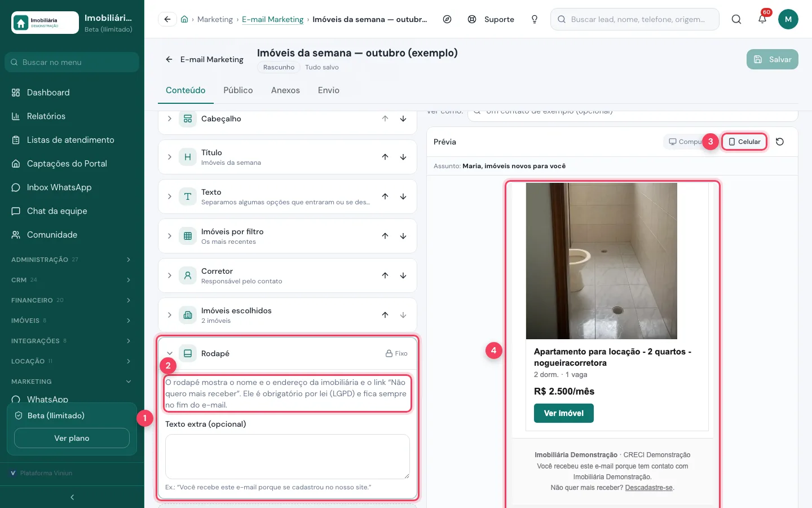Open Inbox WhatsApp in the sidebar
Image resolution: width=812 pixels, height=508 pixels.
72,187
